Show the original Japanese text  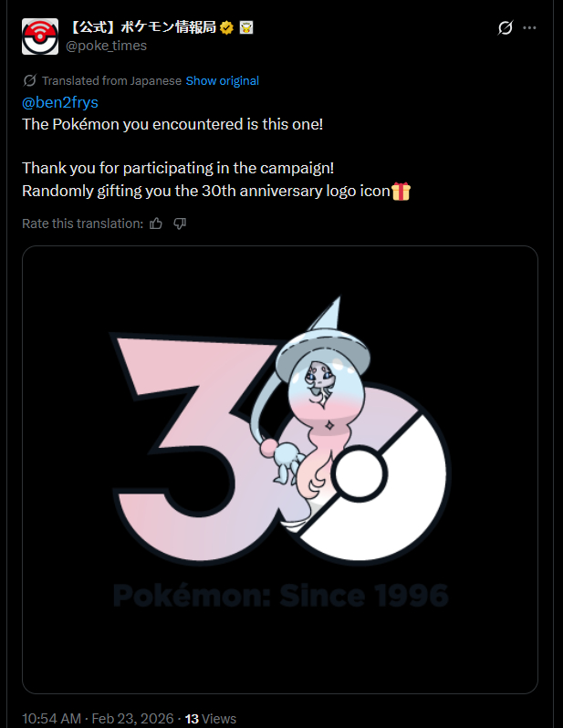223,80
